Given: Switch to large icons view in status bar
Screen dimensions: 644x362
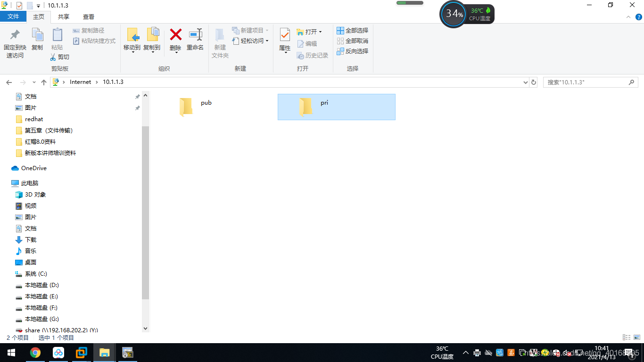Looking at the screenshot, I should (637, 337).
